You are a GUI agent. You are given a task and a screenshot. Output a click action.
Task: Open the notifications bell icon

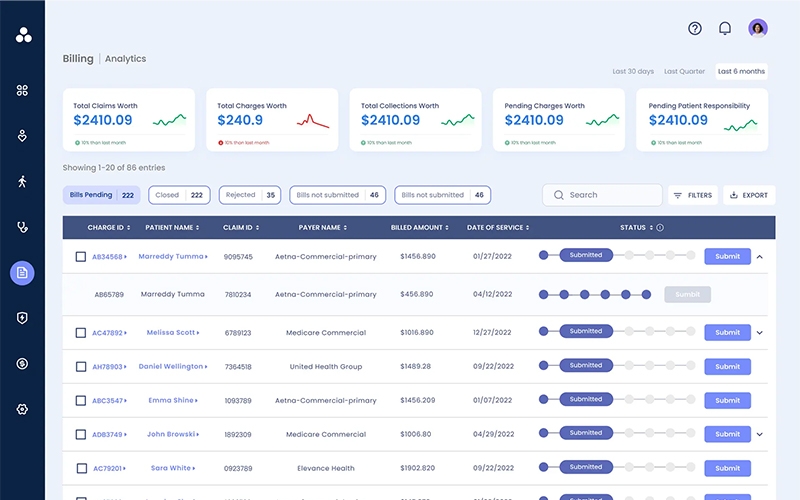pyautogui.click(x=725, y=29)
